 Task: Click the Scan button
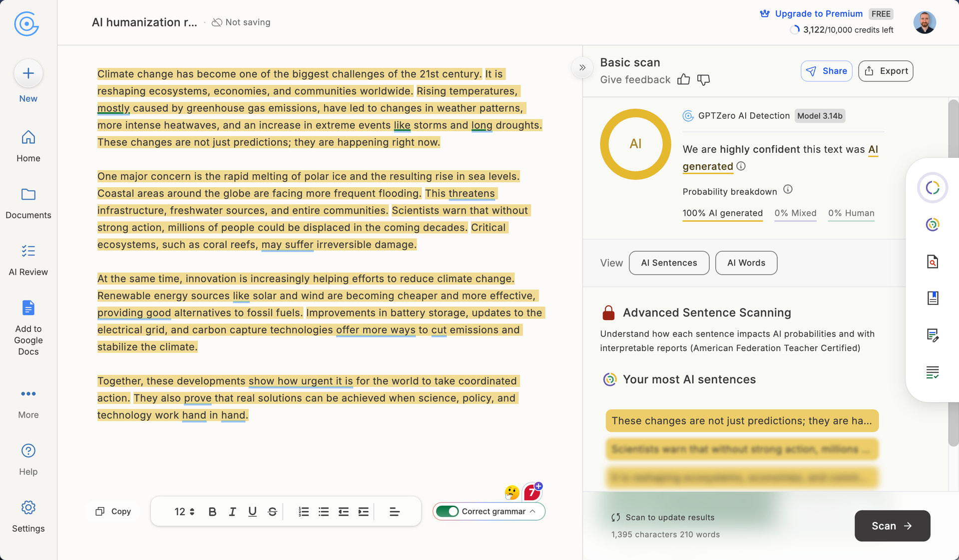coord(892,526)
